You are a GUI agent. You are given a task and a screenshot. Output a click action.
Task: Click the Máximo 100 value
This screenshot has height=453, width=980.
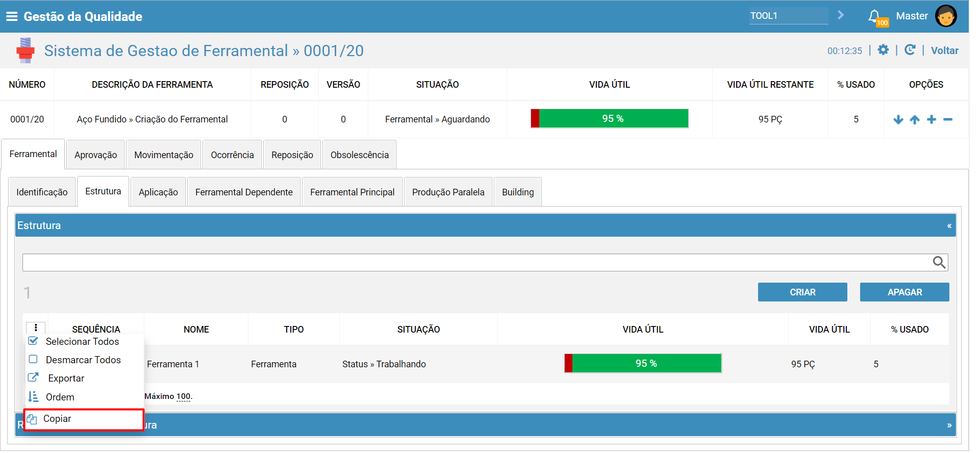(184, 396)
